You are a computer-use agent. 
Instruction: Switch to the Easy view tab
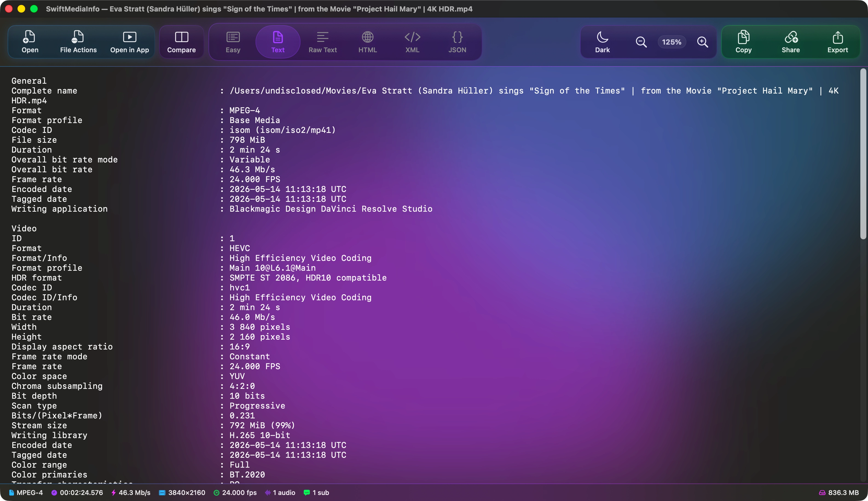[x=233, y=42]
